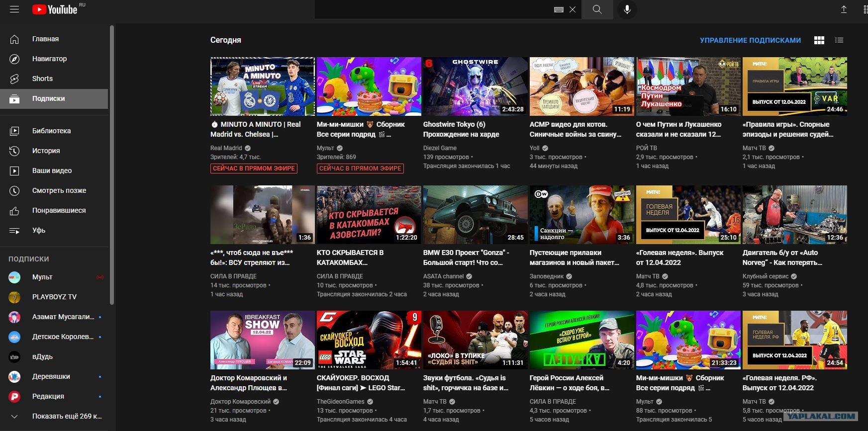Open the hamburger guide menu
Screen dimensions: 868x431
(x=14, y=9)
